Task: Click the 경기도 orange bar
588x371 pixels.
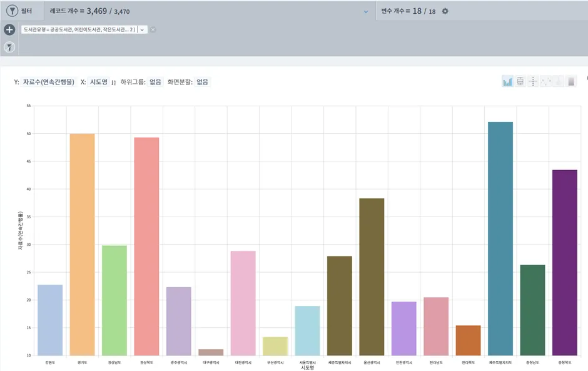Action: pyautogui.click(x=82, y=245)
